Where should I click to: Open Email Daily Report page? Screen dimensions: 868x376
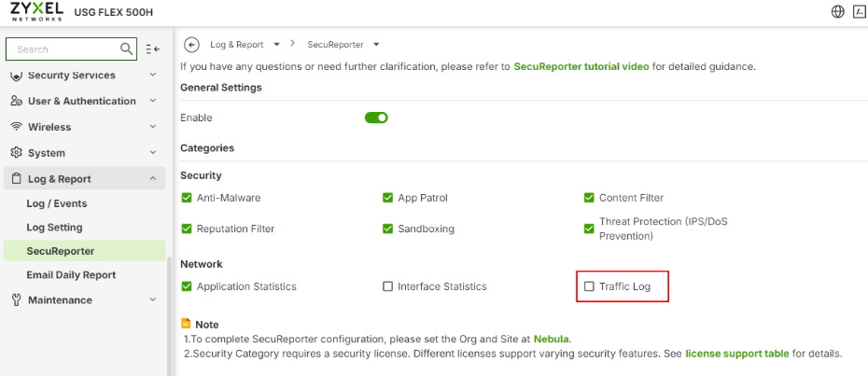(x=71, y=275)
